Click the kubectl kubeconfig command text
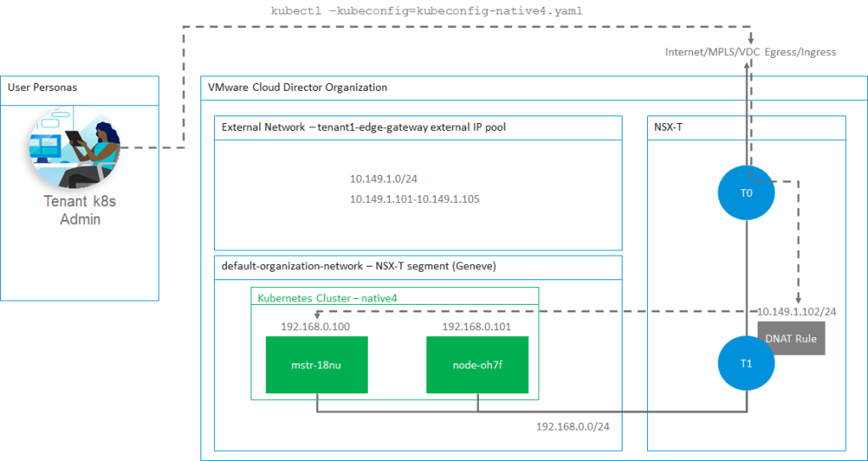This screenshot has width=868, height=461. [x=427, y=11]
